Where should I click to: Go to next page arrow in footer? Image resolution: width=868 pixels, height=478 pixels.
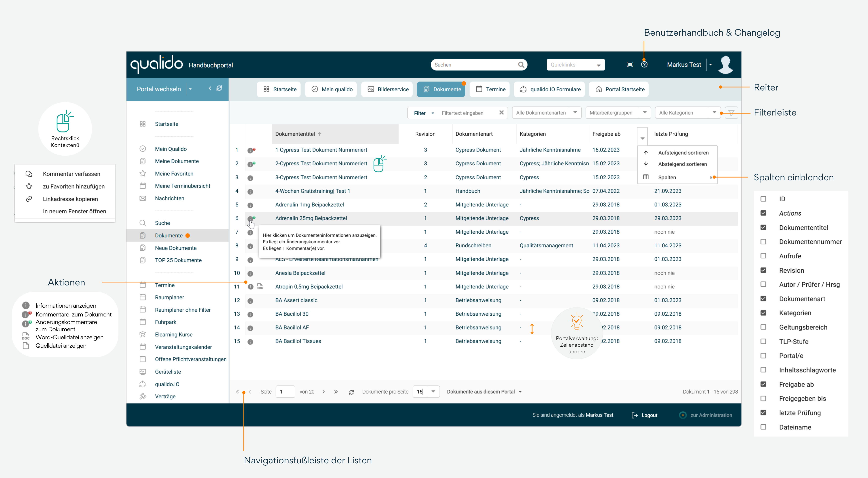coord(323,392)
